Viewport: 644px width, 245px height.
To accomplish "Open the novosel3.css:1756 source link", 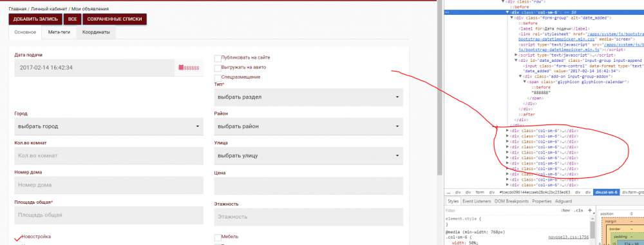I will [x=569, y=237].
